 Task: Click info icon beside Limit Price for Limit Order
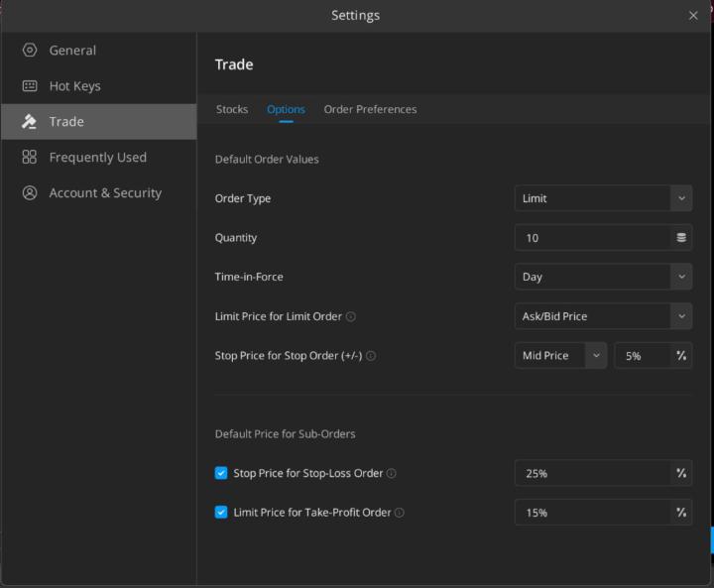tap(351, 317)
